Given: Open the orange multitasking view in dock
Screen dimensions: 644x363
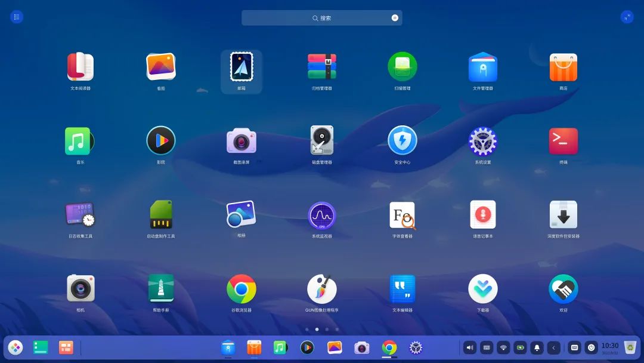Looking at the screenshot, I should (x=66, y=347).
